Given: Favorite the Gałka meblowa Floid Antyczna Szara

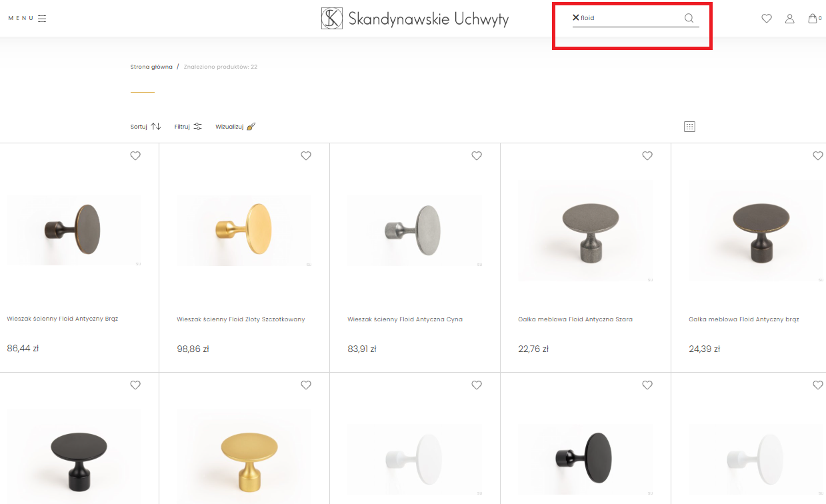Looking at the screenshot, I should [647, 156].
